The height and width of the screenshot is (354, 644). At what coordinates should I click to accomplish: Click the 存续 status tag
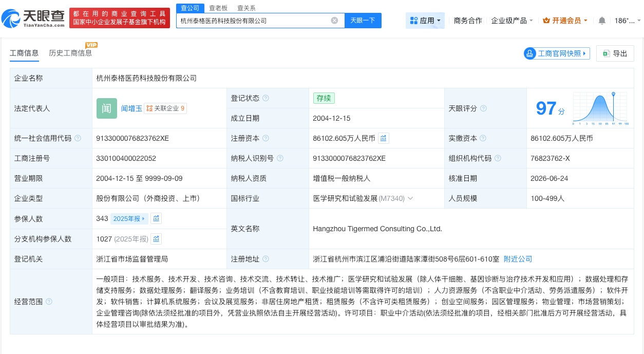[324, 98]
